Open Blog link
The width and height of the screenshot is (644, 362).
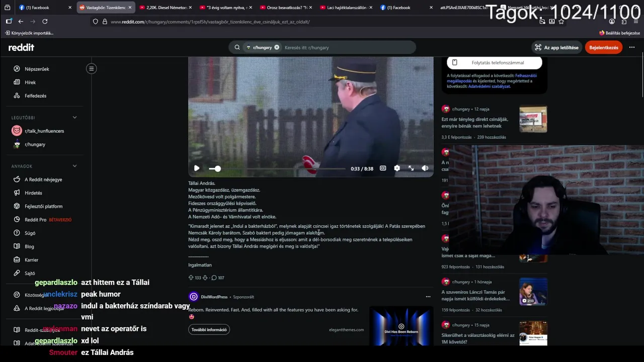[29, 247]
